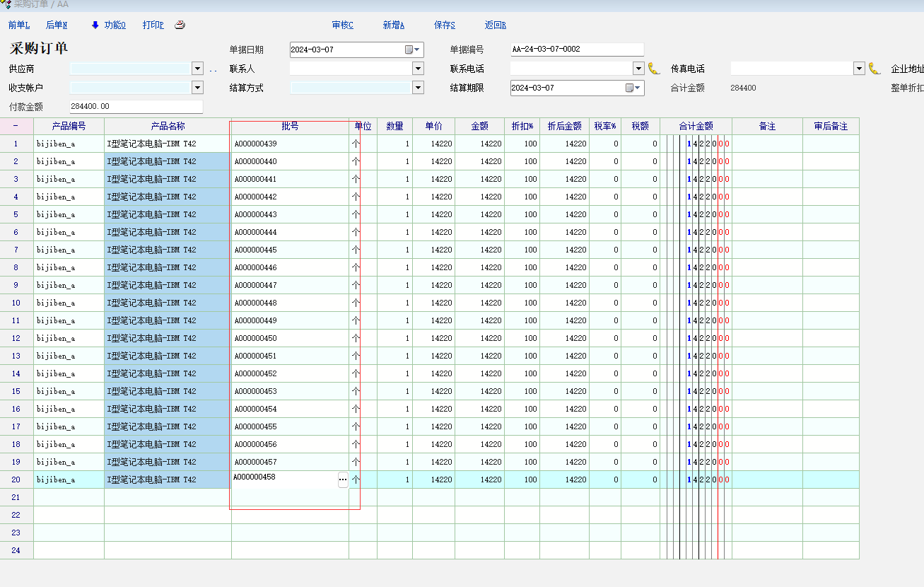Click the 批号 column header
This screenshot has width=924, height=587.
point(290,126)
